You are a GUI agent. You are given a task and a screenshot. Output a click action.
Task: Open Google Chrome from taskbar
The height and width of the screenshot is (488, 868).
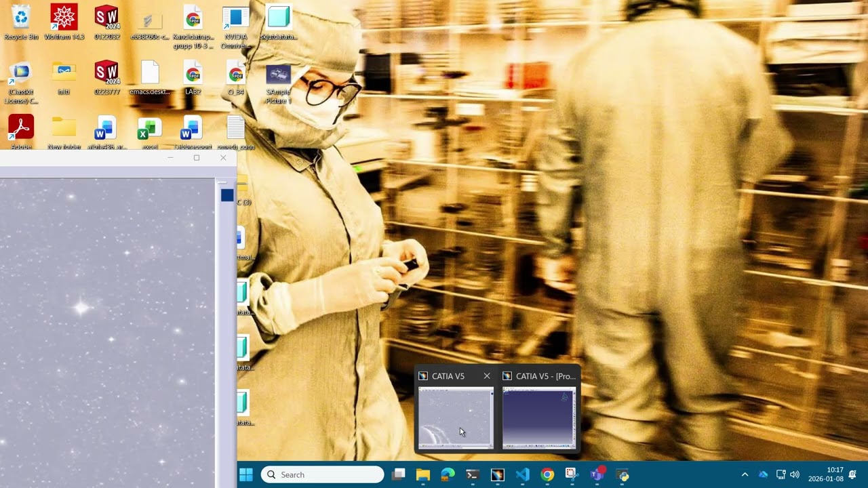click(547, 474)
